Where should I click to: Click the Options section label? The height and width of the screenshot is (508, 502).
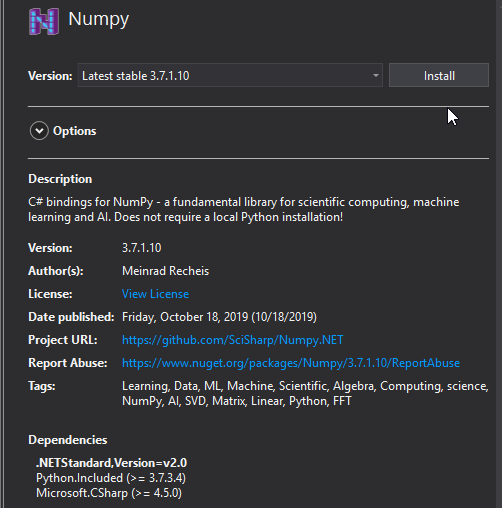75,131
